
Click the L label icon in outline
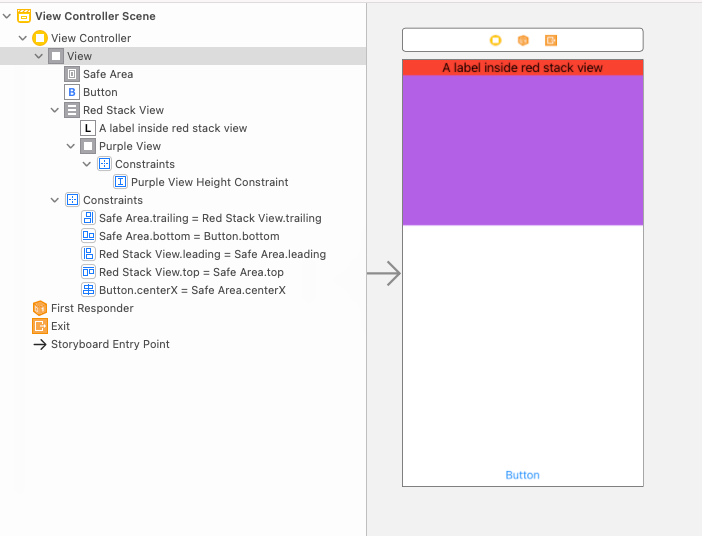[88, 128]
